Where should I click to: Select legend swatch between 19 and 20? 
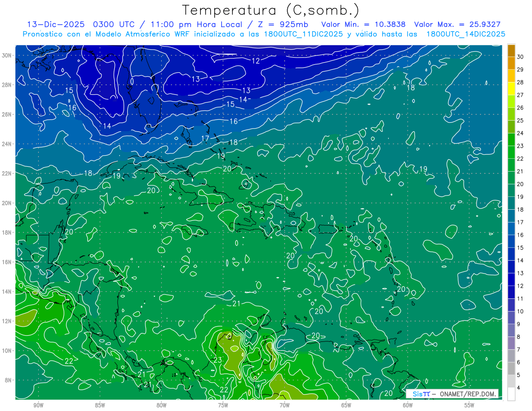[x=511, y=191]
